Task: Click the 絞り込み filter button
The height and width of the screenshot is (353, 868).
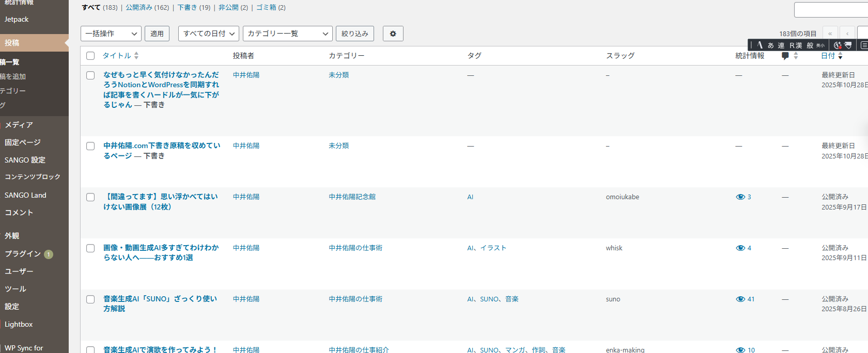Action: [x=354, y=34]
